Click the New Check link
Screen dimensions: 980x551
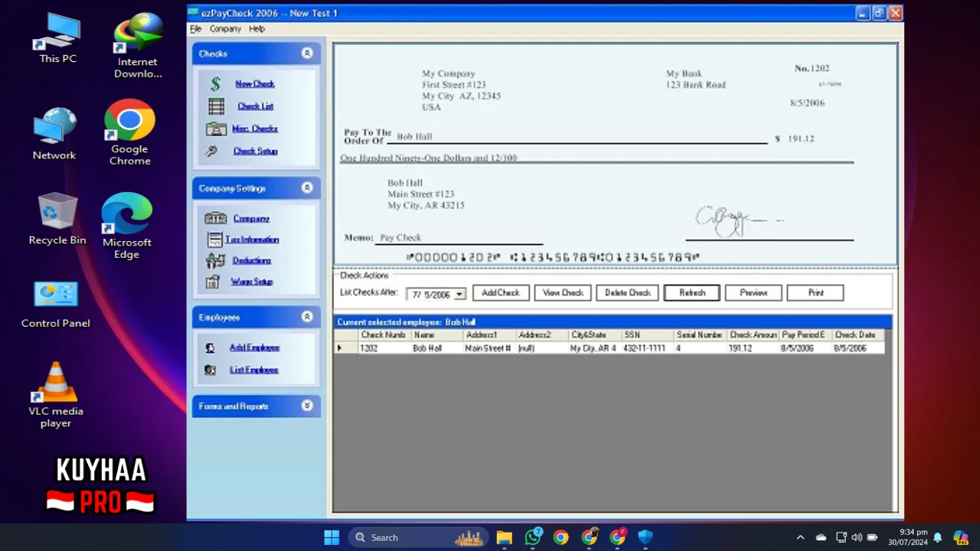pos(255,84)
